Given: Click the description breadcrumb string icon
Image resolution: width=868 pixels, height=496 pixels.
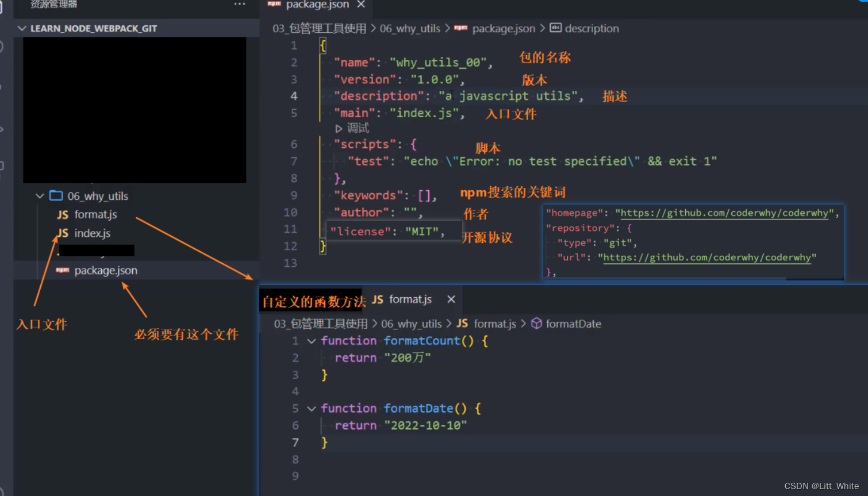Looking at the screenshot, I should pos(555,28).
